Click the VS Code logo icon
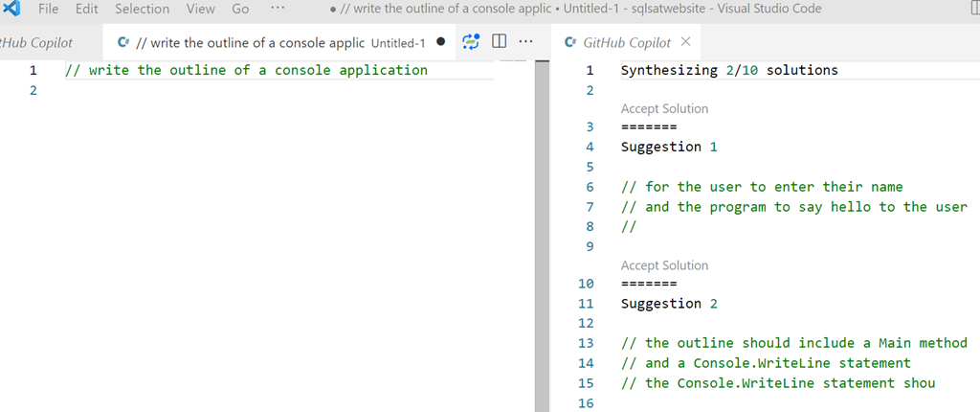980x412 pixels. [12, 9]
